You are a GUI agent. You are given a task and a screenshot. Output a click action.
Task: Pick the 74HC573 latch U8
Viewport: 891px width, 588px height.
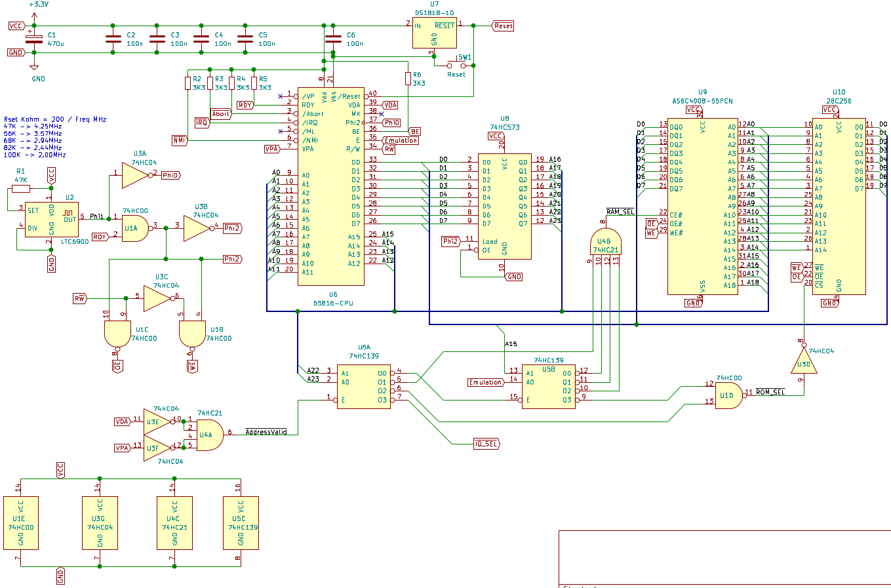[x=504, y=206]
